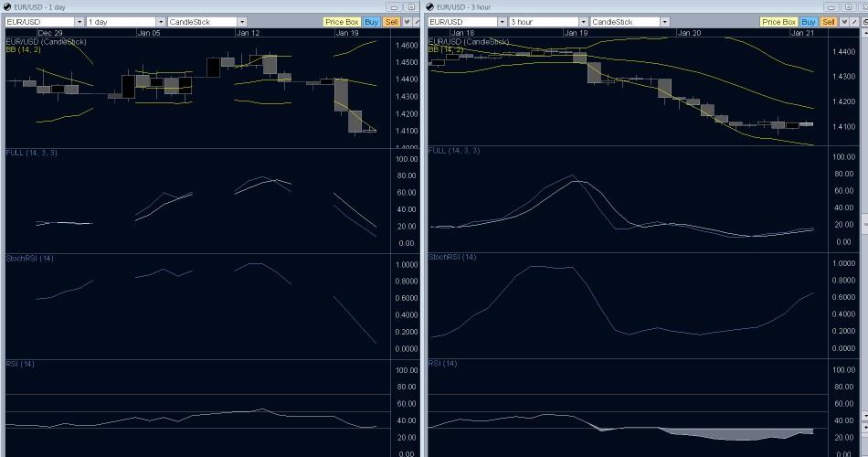868x457 pixels.
Task: Click 'Dec 29' date on 1 day time axis
Action: 50,33
